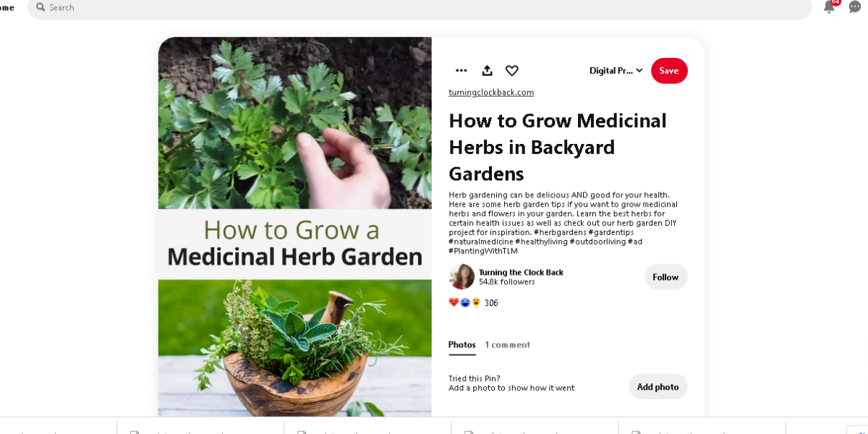Screen dimensions: 868x434
Task: Follow Turning the Clock Back
Action: (x=665, y=277)
